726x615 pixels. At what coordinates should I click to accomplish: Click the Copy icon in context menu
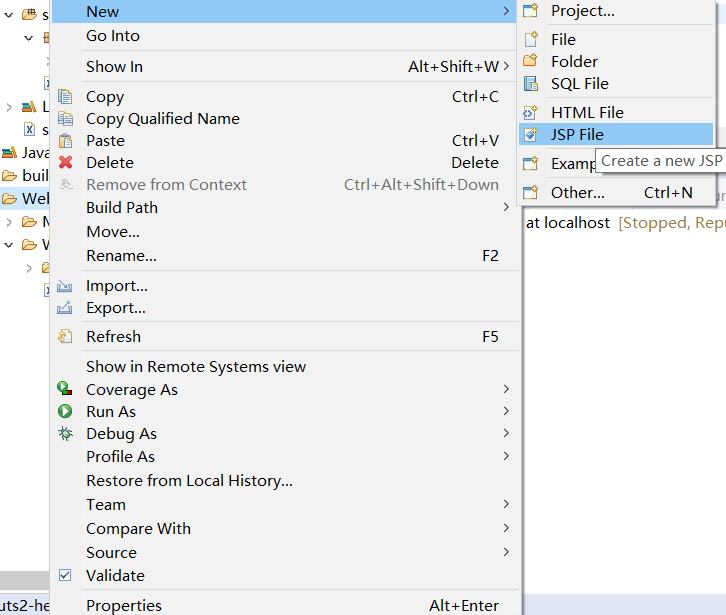click(65, 96)
